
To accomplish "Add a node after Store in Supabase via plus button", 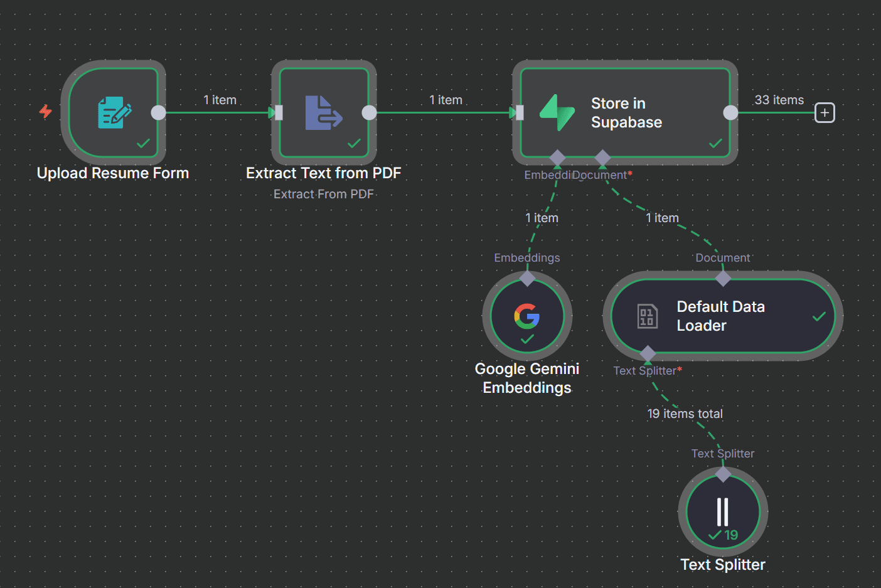I will click(x=824, y=113).
